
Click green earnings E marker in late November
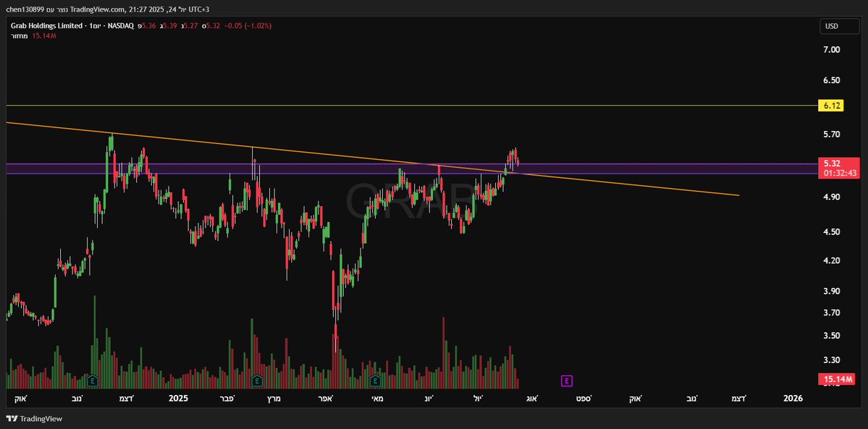(93, 381)
